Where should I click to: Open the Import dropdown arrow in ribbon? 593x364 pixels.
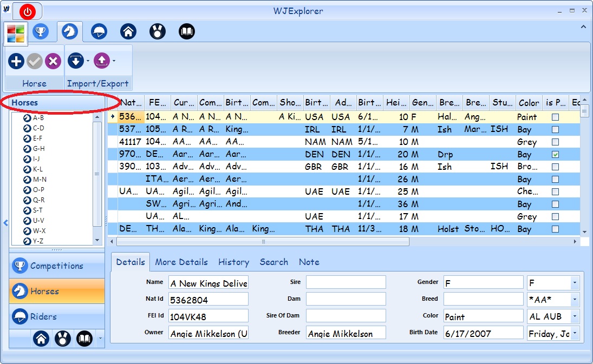(x=88, y=62)
